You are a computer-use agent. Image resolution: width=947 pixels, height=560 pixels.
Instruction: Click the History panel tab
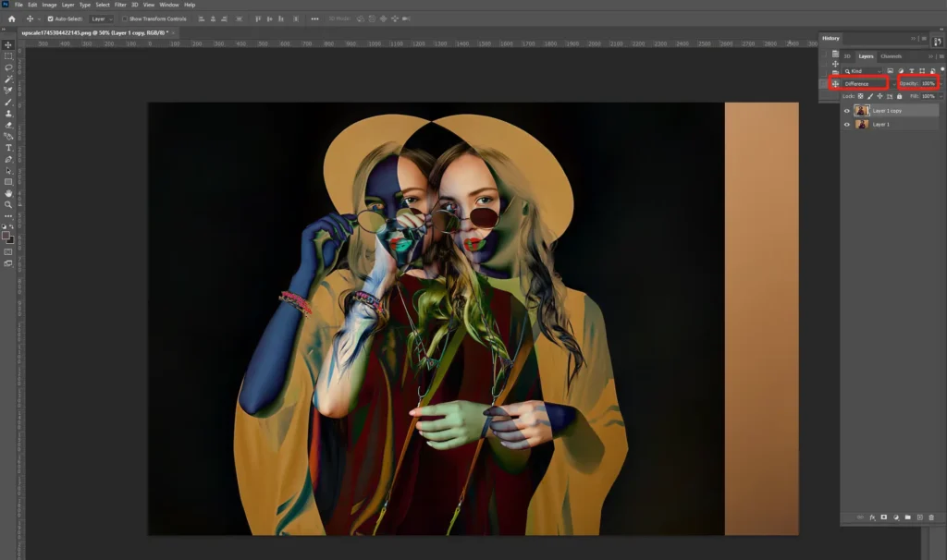click(x=830, y=39)
